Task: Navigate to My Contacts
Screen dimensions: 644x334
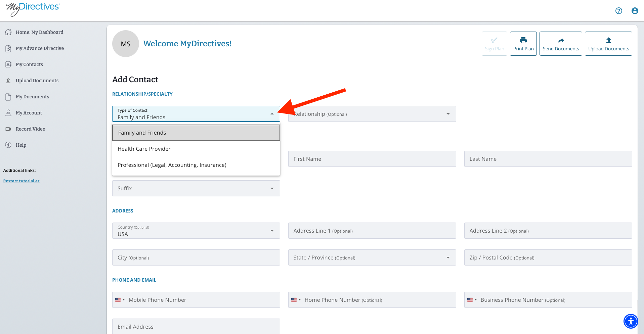Action: click(29, 64)
